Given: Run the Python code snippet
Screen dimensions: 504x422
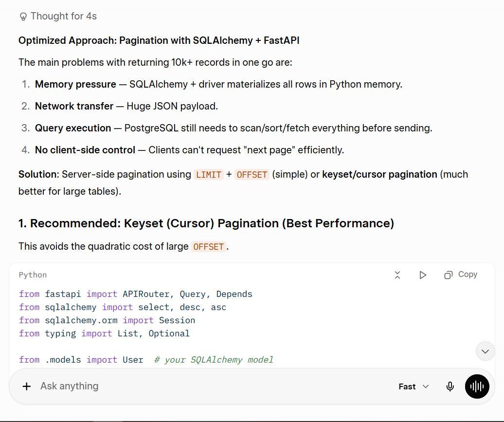Looking at the screenshot, I should [423, 275].
